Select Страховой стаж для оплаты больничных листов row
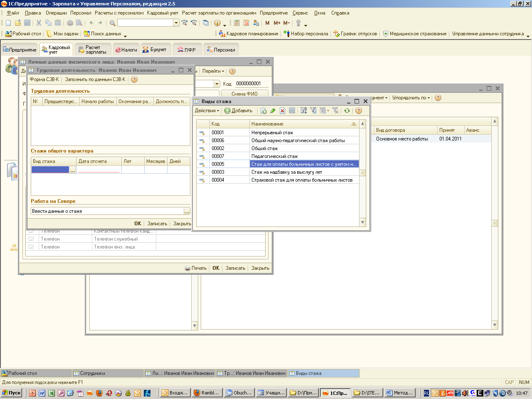The width and height of the screenshot is (532, 399). [x=278, y=180]
